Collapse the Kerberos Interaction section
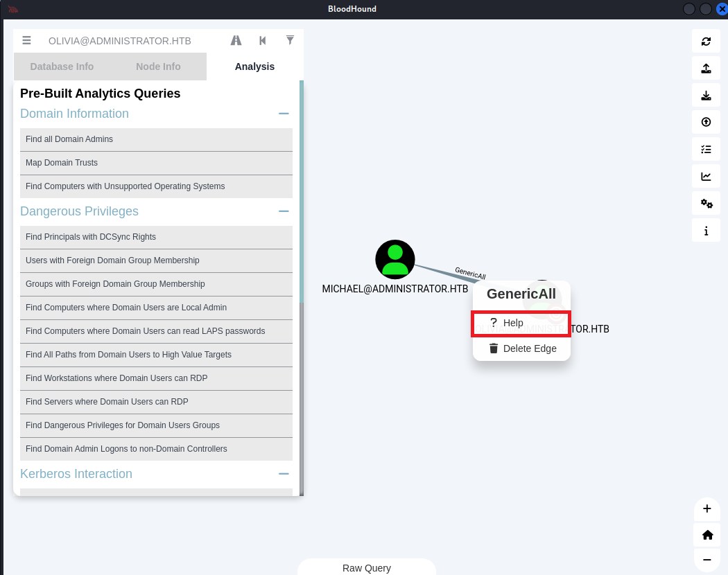This screenshot has height=575, width=728. (283, 474)
